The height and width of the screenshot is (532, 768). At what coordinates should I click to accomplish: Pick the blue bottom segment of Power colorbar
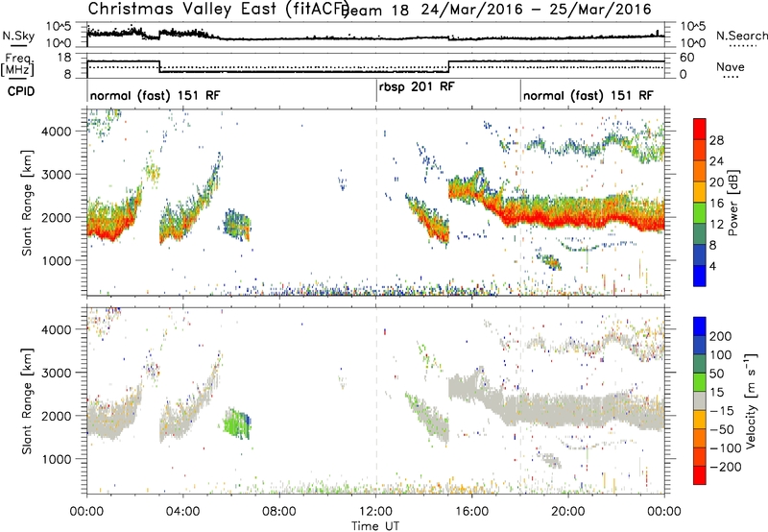pyautogui.click(x=700, y=276)
